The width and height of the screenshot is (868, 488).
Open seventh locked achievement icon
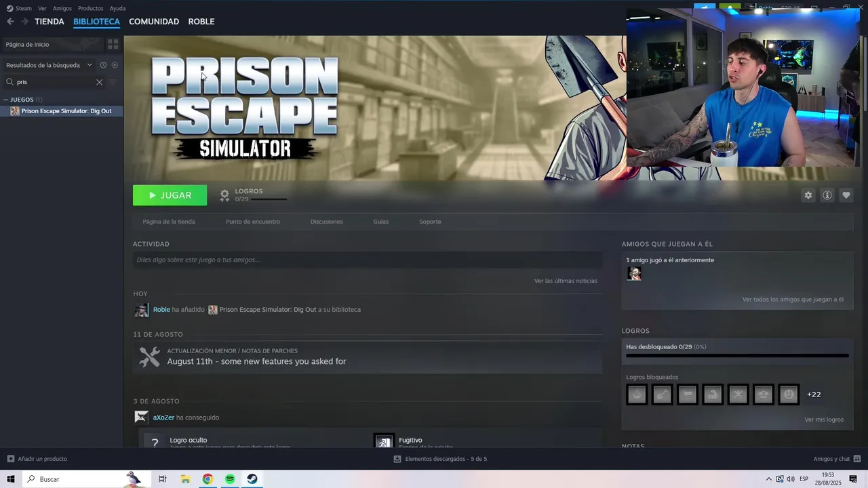tap(789, 394)
